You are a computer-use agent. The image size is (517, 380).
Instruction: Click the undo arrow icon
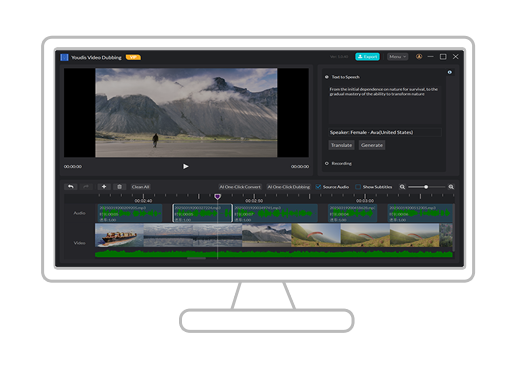tap(71, 187)
